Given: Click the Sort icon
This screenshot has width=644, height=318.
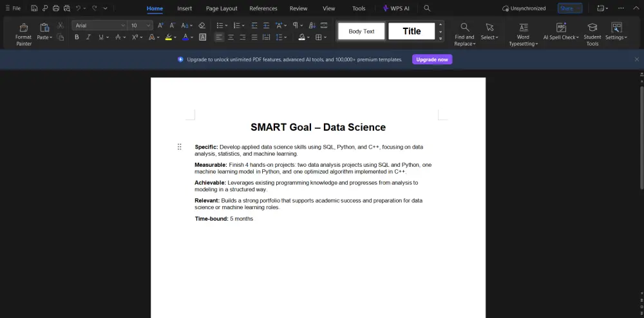Looking at the screenshot, I should 312,26.
